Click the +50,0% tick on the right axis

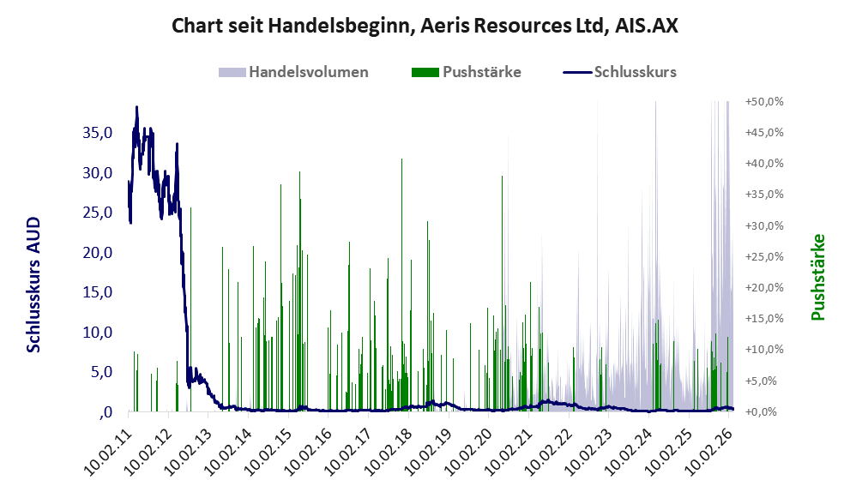click(763, 101)
